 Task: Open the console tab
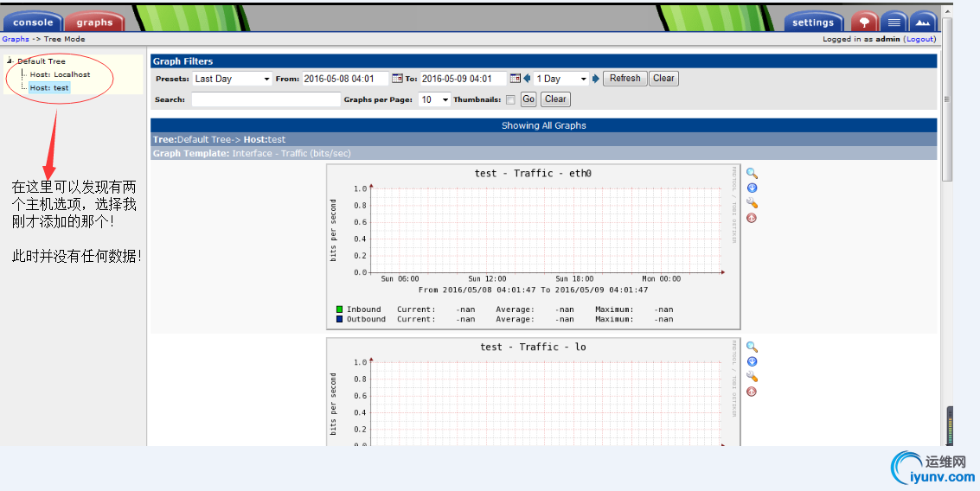pos(33,22)
